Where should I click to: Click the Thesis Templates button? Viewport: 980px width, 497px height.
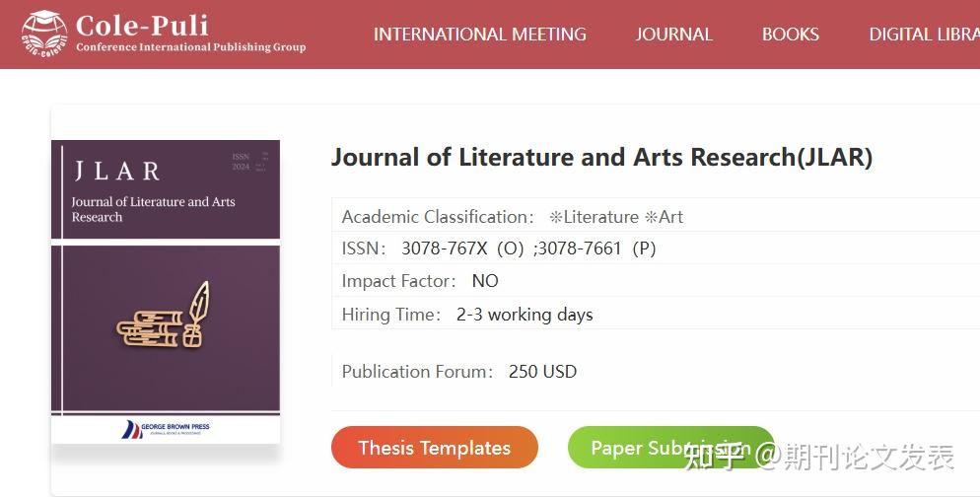435,448
